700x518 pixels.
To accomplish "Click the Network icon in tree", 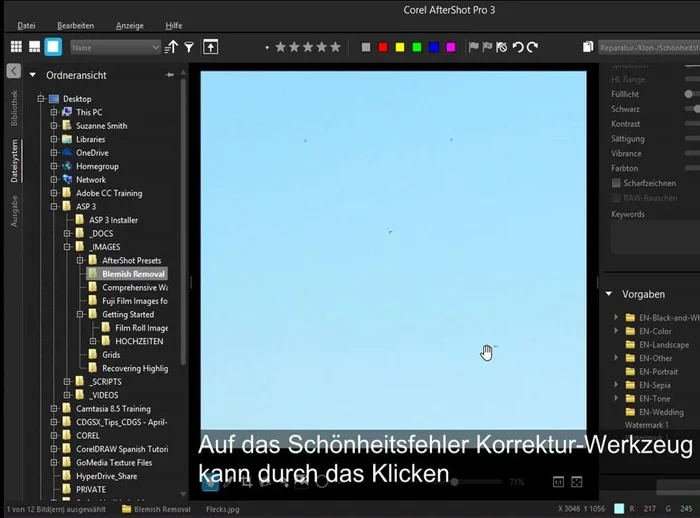I will point(67,180).
